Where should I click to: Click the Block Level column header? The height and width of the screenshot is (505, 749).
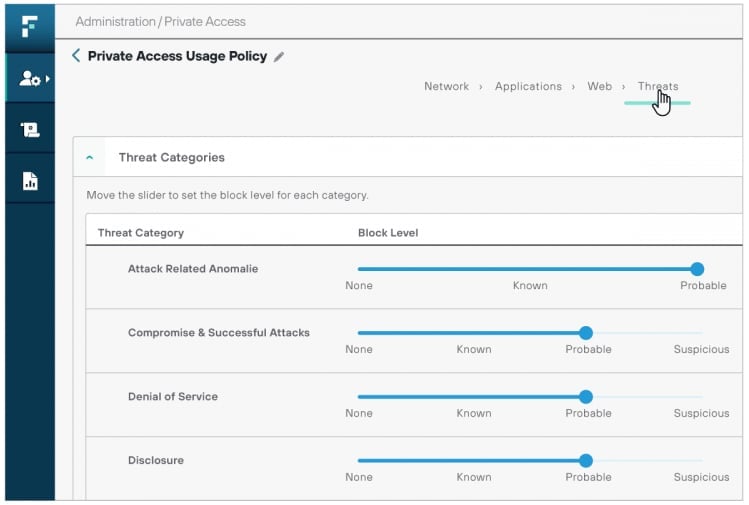coord(388,233)
